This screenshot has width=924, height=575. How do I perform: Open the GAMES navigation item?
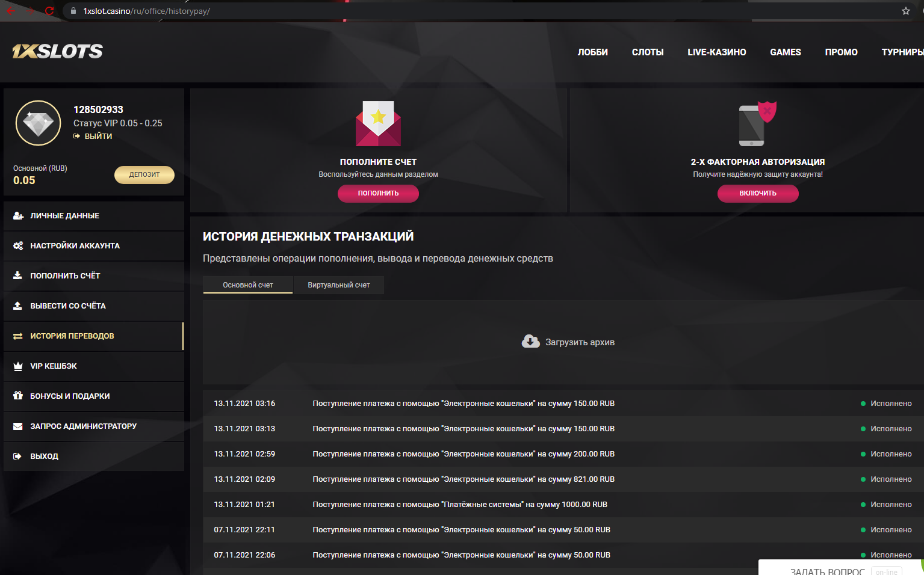click(786, 52)
